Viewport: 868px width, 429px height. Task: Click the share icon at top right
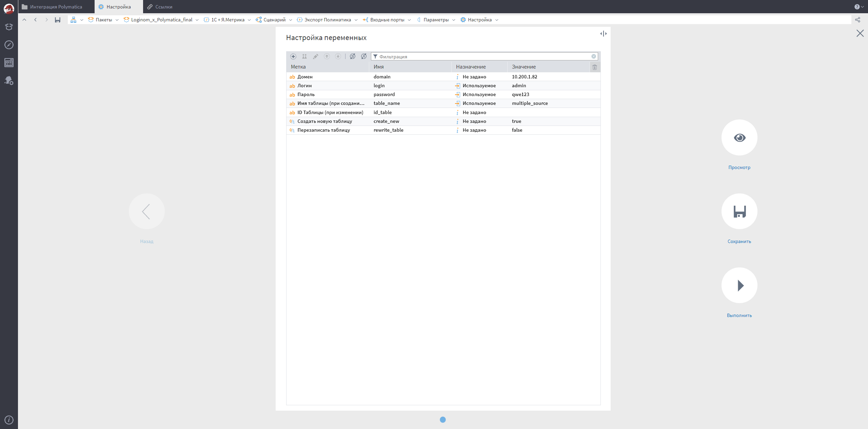tap(857, 20)
